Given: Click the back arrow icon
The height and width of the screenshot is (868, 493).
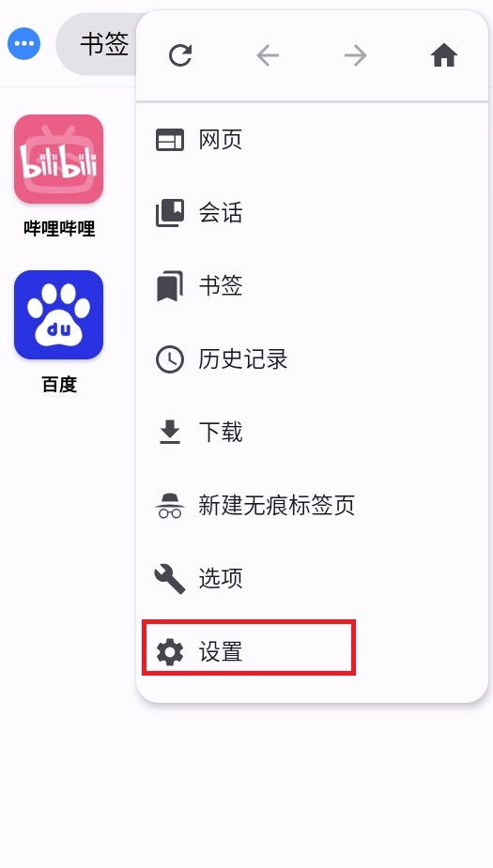Looking at the screenshot, I should [x=268, y=55].
